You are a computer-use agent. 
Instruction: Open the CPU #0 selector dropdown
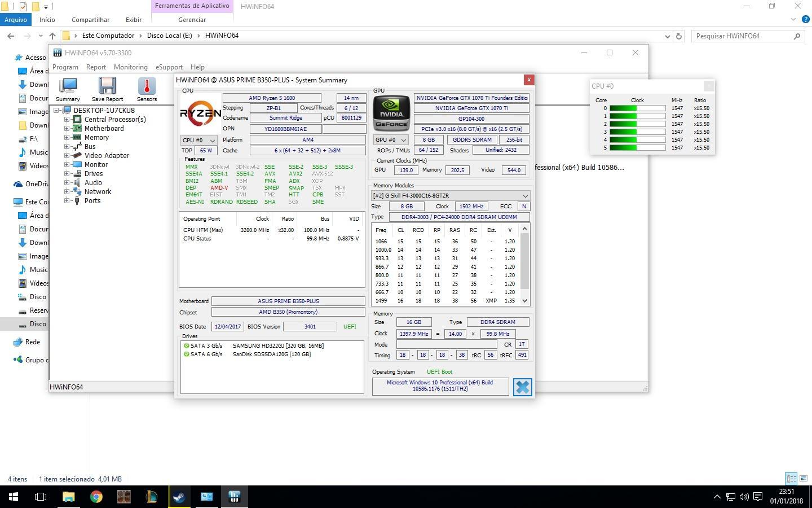pos(199,140)
